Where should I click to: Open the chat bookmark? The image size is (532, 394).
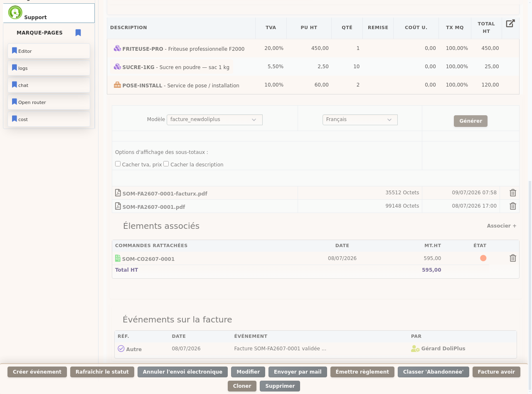49,85
